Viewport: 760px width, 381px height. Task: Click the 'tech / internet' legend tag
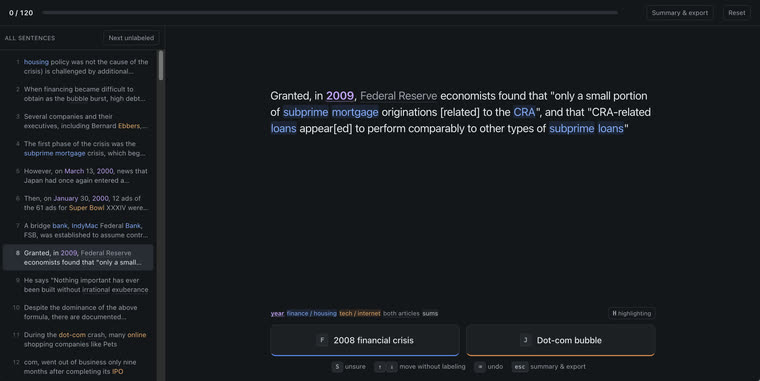360,313
